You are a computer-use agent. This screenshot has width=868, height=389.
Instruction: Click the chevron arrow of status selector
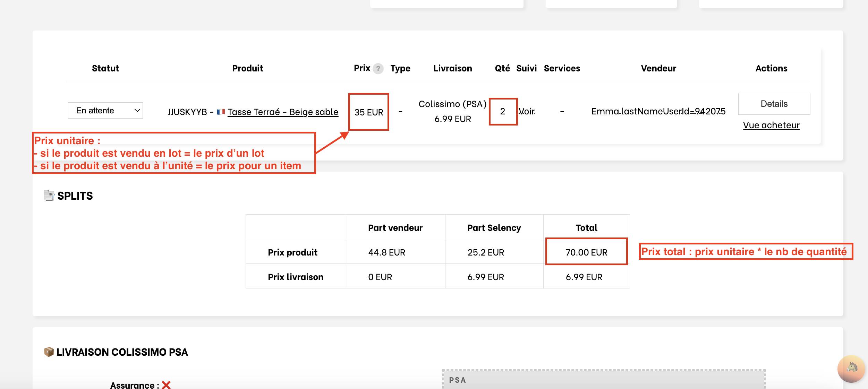[x=137, y=111]
